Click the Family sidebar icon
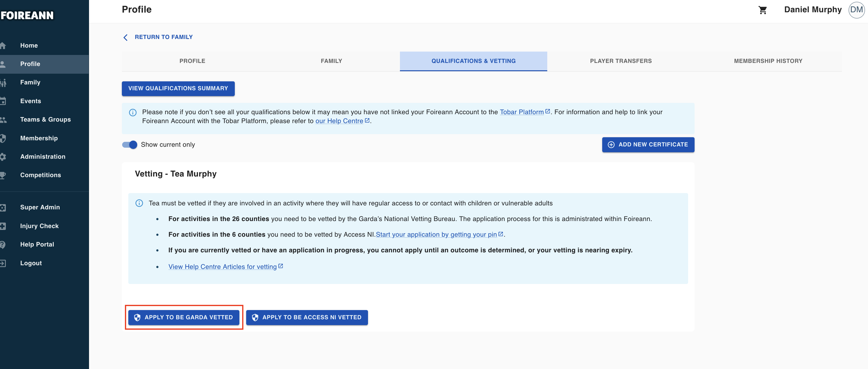This screenshot has height=369, width=868. pyautogui.click(x=3, y=83)
